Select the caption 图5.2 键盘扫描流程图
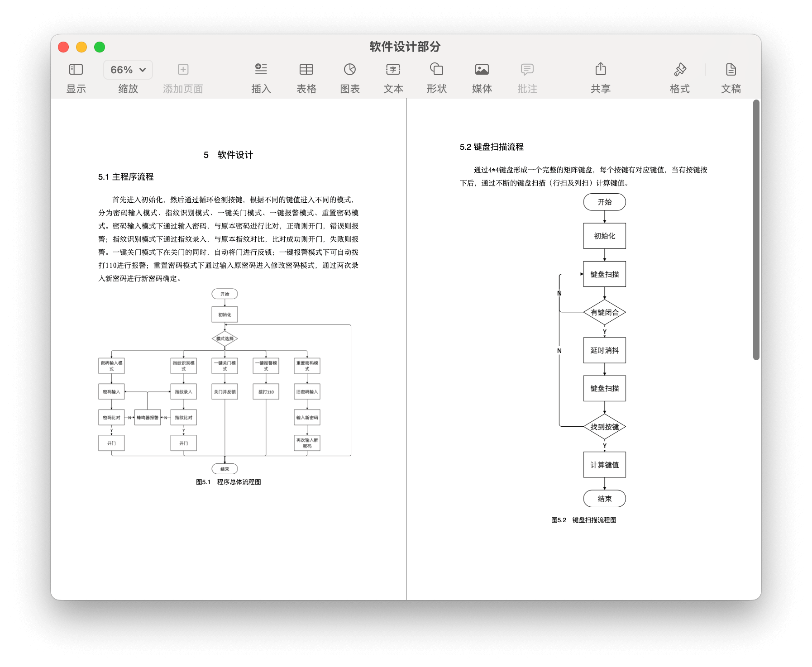The height and width of the screenshot is (667, 812). click(x=584, y=520)
